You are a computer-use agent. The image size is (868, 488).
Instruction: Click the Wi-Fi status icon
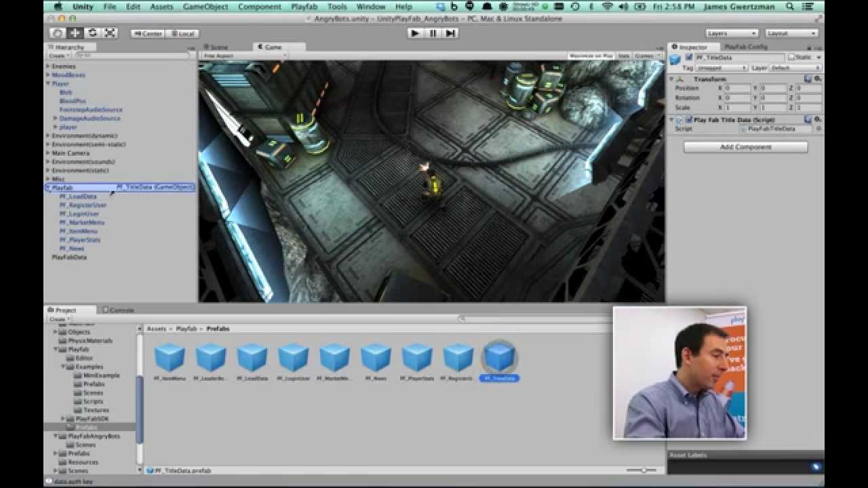[x=608, y=6]
